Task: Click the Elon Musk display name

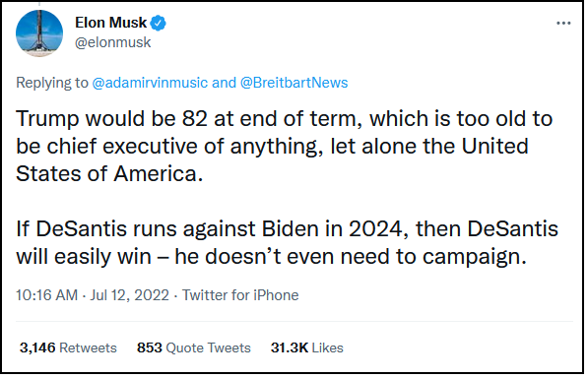Action: click(x=110, y=23)
